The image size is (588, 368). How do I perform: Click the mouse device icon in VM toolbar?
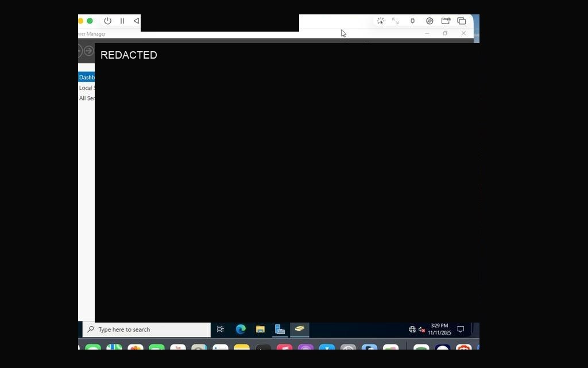pyautogui.click(x=412, y=21)
